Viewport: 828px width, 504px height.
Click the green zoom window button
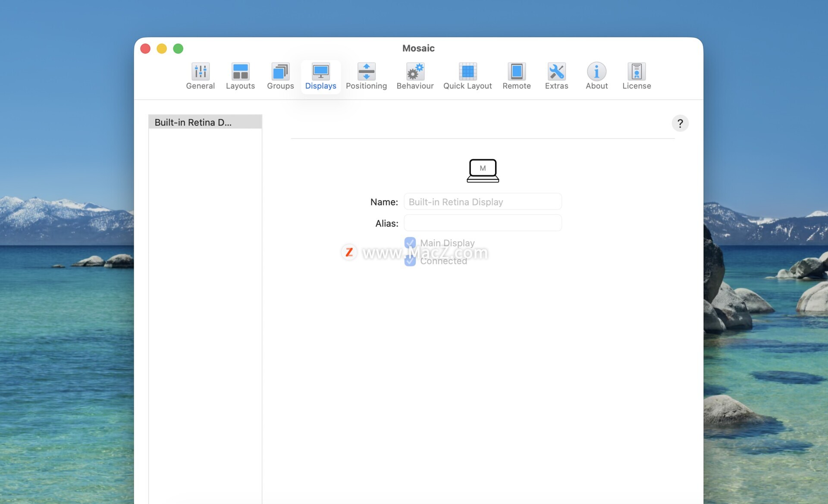178,49
